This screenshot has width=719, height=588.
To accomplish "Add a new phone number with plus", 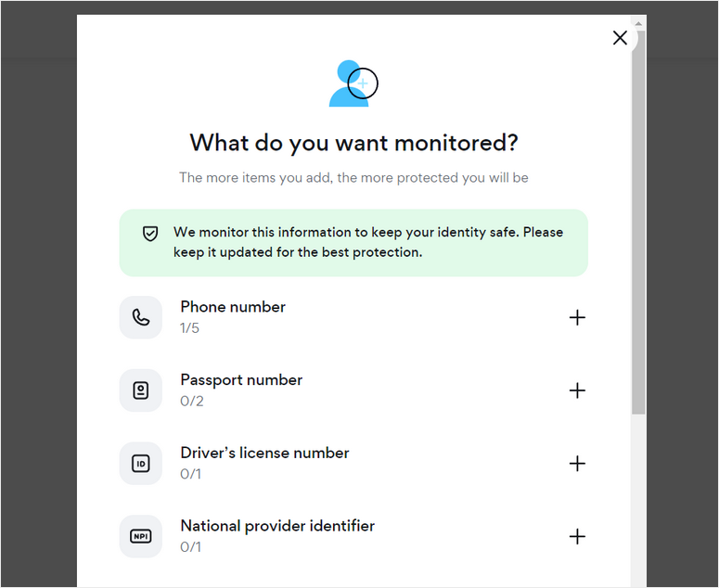I will (x=577, y=317).
